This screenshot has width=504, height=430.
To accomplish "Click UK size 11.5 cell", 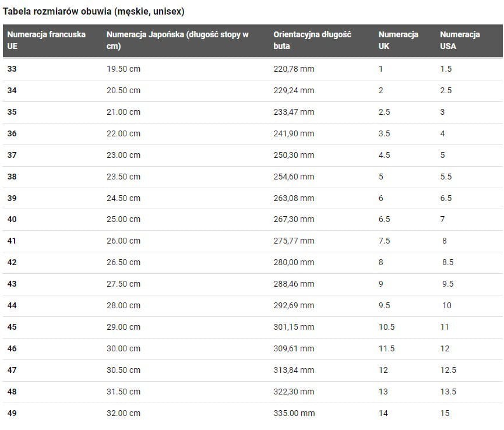I will pyautogui.click(x=386, y=348).
